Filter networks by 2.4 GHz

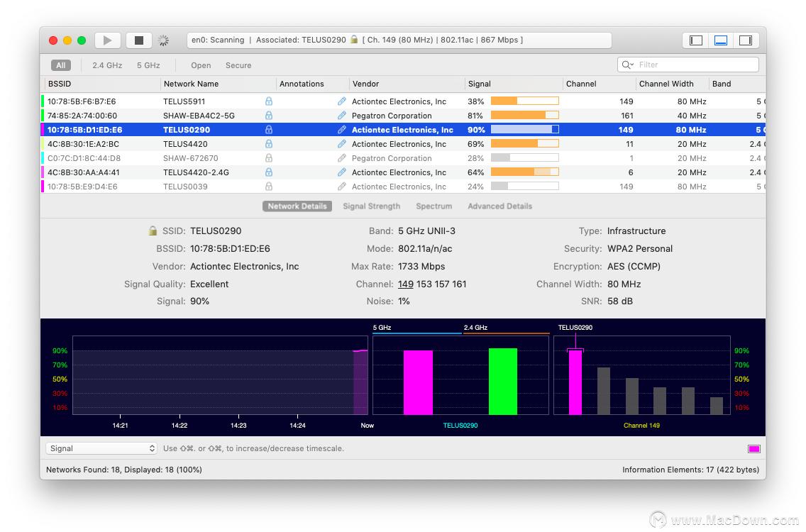coord(107,65)
